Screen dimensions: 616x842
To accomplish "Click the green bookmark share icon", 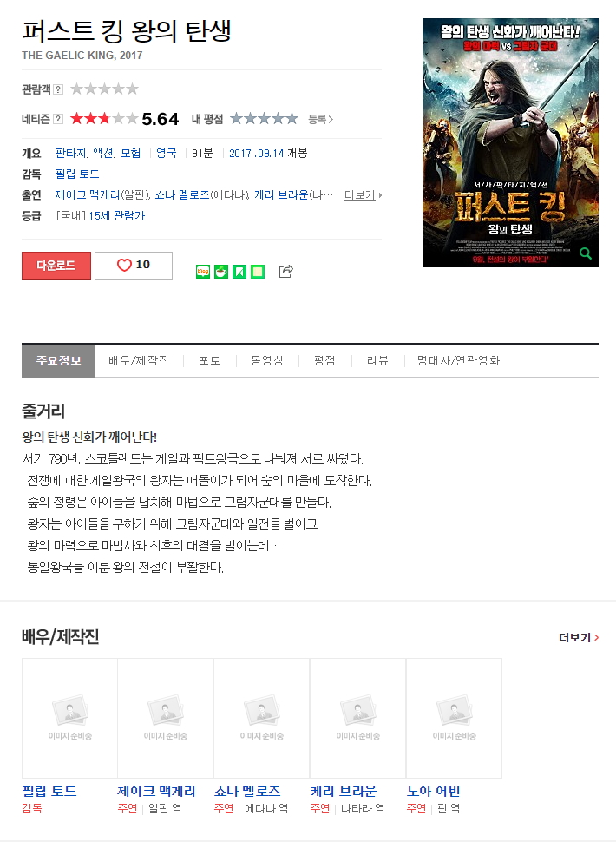I will [239, 272].
